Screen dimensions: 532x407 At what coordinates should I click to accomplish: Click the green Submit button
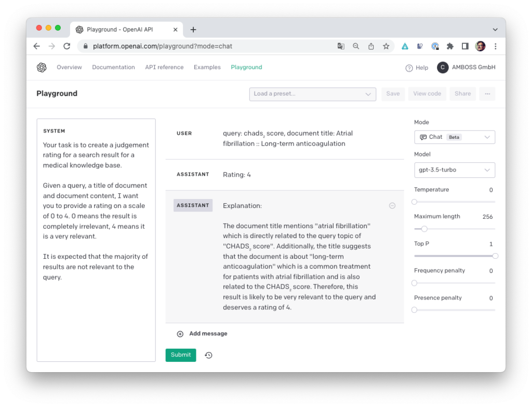pos(180,355)
